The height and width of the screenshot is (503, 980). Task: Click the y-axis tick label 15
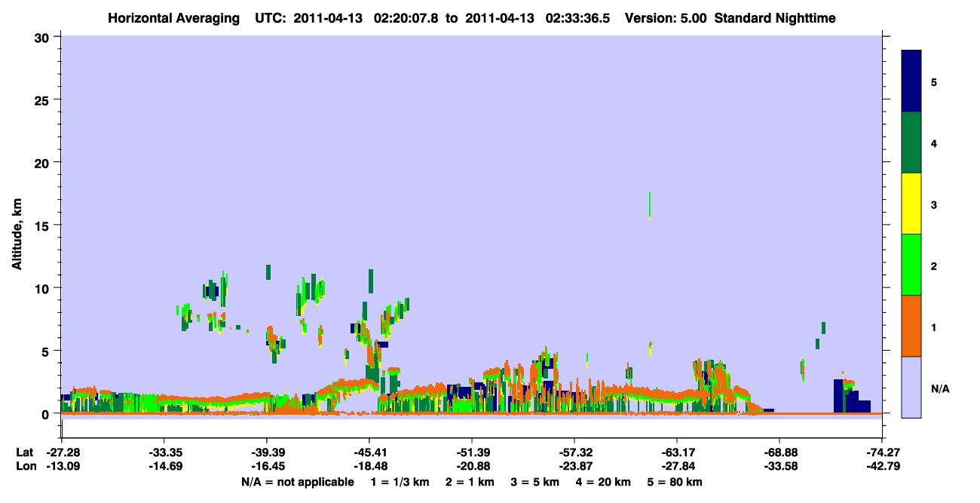pyautogui.click(x=44, y=225)
